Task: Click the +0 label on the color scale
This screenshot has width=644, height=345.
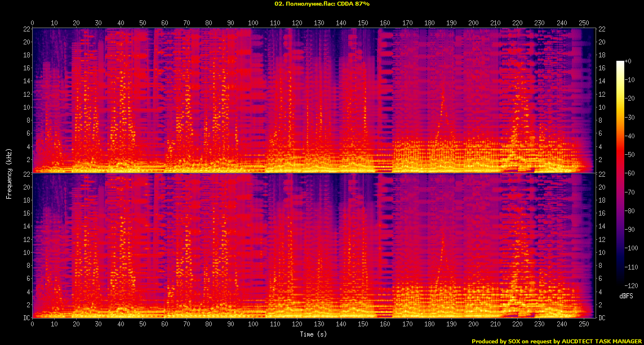Action: (628, 61)
